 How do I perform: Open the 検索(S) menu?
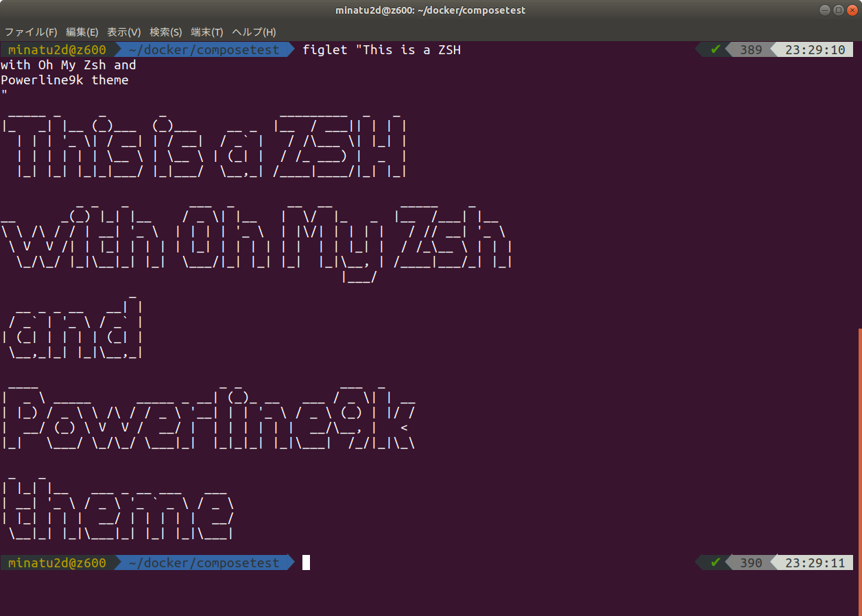(x=166, y=32)
